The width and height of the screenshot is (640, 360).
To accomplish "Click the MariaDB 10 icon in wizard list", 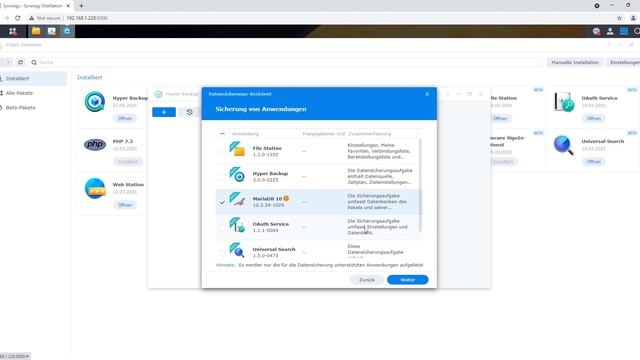I will [x=237, y=200].
